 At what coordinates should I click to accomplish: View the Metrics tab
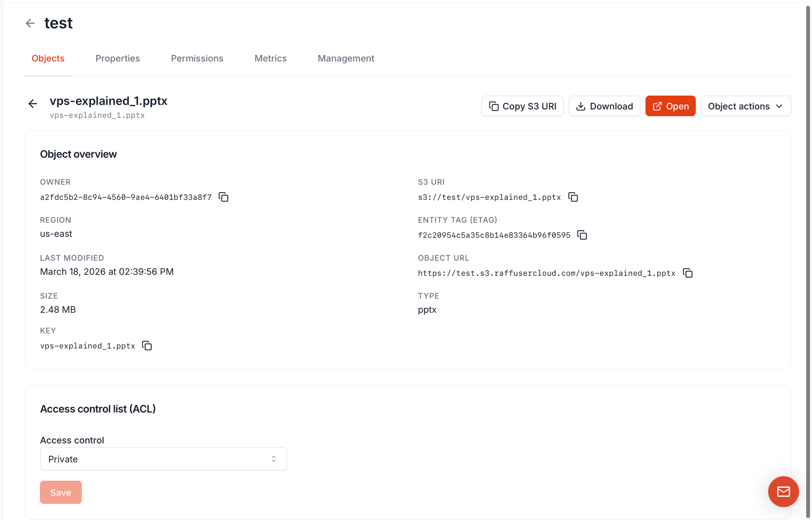pyautogui.click(x=270, y=58)
